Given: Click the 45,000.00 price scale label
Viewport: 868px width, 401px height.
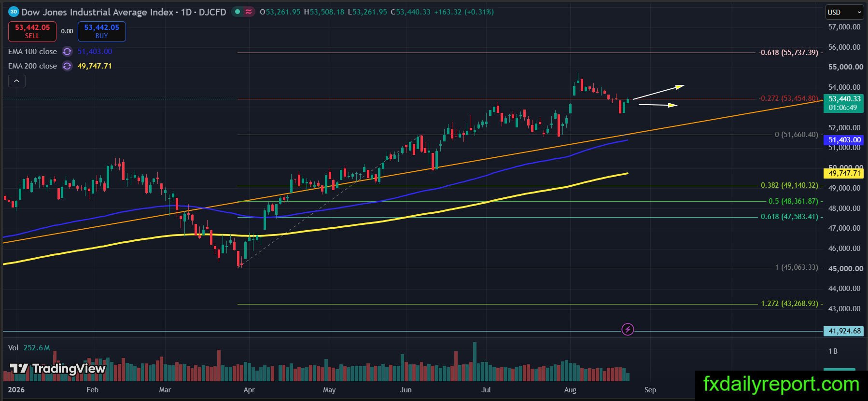Looking at the screenshot, I should point(845,269).
